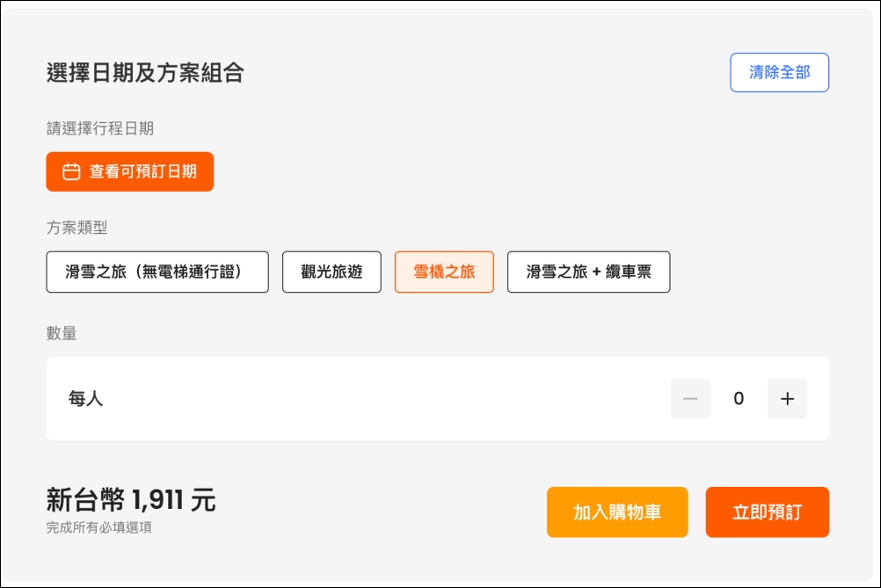881x588 pixels.
Task: Increase per-person quantity with plus icon
Action: coord(787,399)
